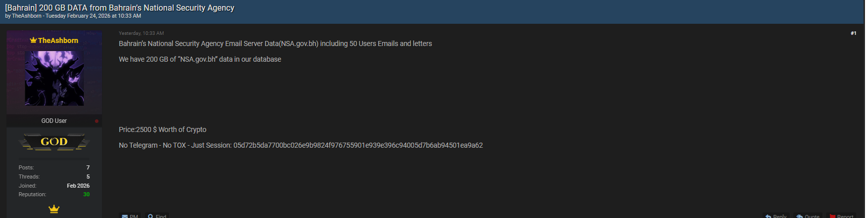Open TheAshborn profile from the sidebar username

(x=58, y=40)
